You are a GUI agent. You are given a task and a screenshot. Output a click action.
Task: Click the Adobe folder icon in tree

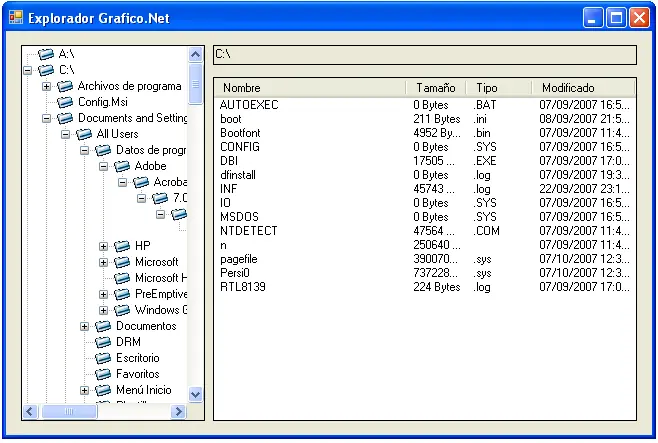[123, 166]
